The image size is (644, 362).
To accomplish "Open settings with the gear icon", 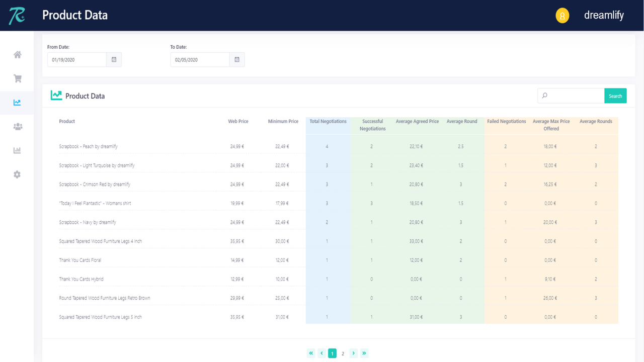I will pos(17,174).
